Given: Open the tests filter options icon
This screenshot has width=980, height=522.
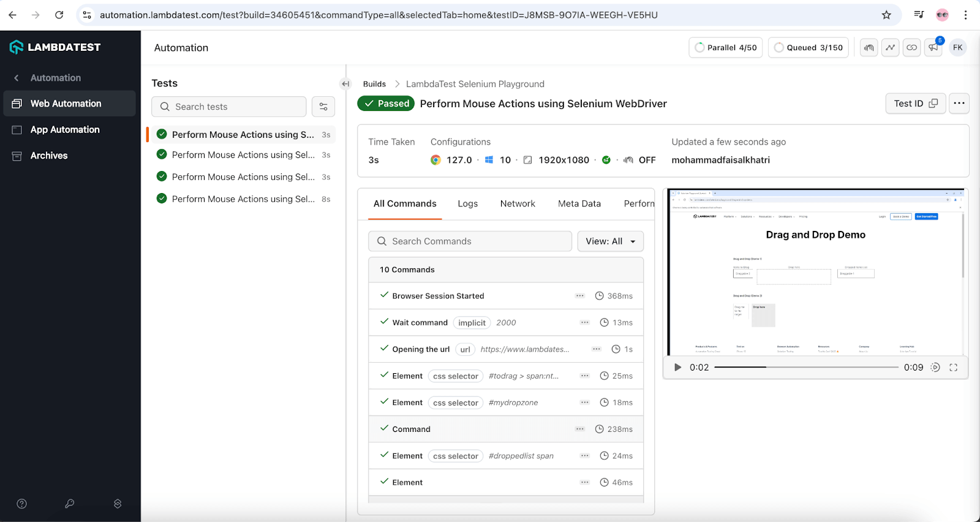Looking at the screenshot, I should tap(323, 107).
